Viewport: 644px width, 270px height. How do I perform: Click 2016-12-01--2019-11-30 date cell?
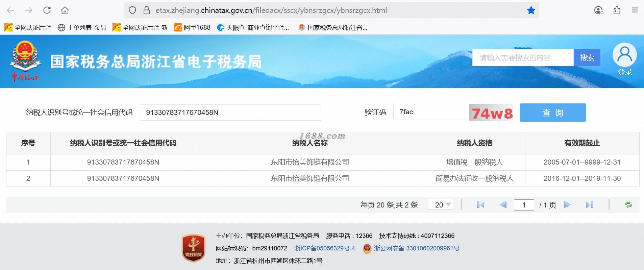582,178
